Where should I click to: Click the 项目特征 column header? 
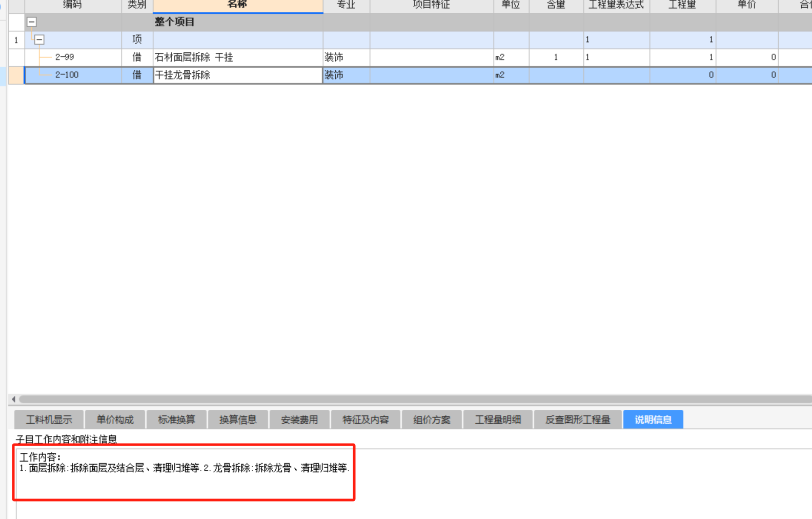coord(432,5)
